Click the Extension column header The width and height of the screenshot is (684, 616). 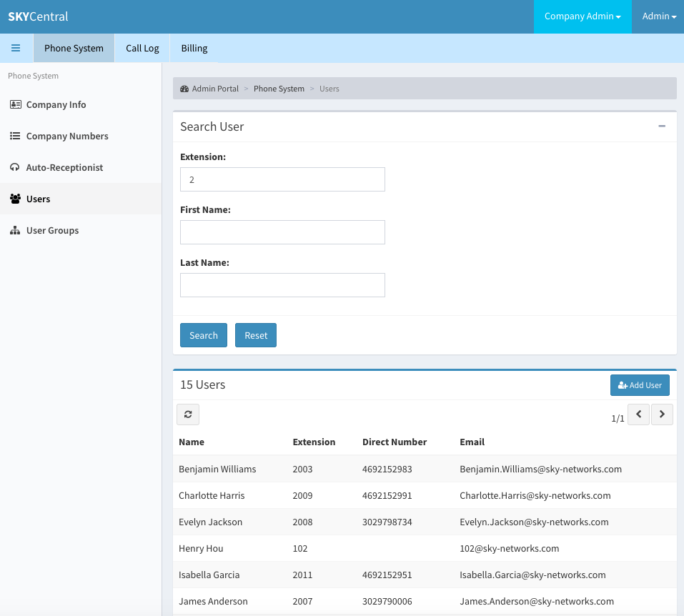pyautogui.click(x=314, y=442)
